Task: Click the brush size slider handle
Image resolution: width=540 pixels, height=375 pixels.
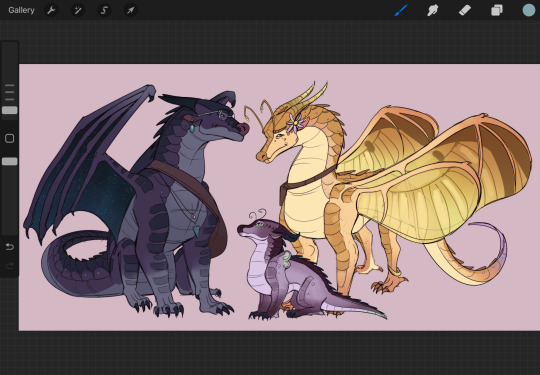Action: point(10,110)
